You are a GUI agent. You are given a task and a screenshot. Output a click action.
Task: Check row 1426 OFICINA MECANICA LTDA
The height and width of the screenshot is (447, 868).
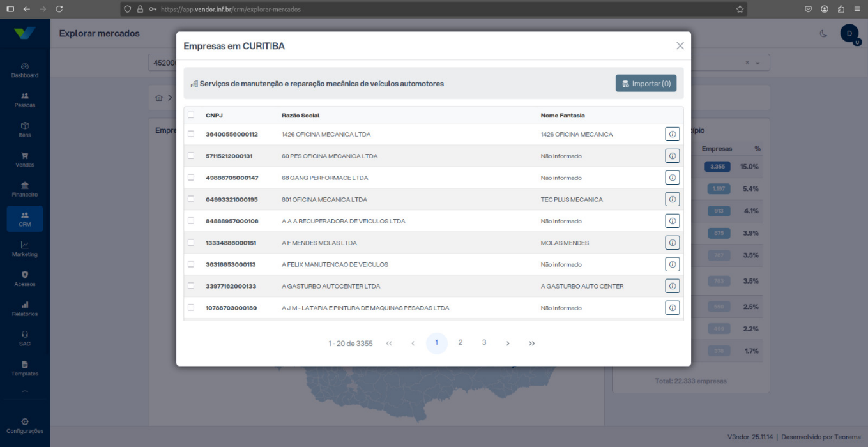(191, 134)
